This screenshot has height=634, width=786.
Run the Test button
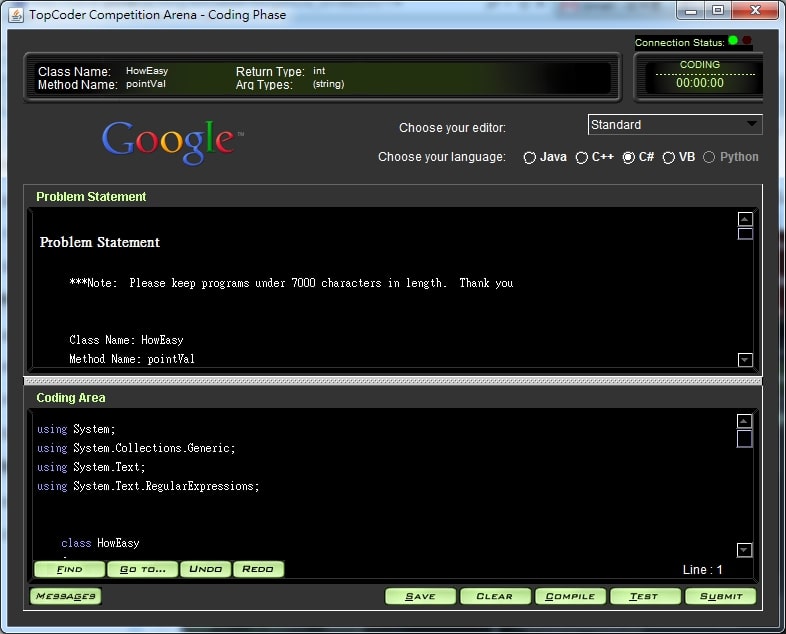(645, 596)
